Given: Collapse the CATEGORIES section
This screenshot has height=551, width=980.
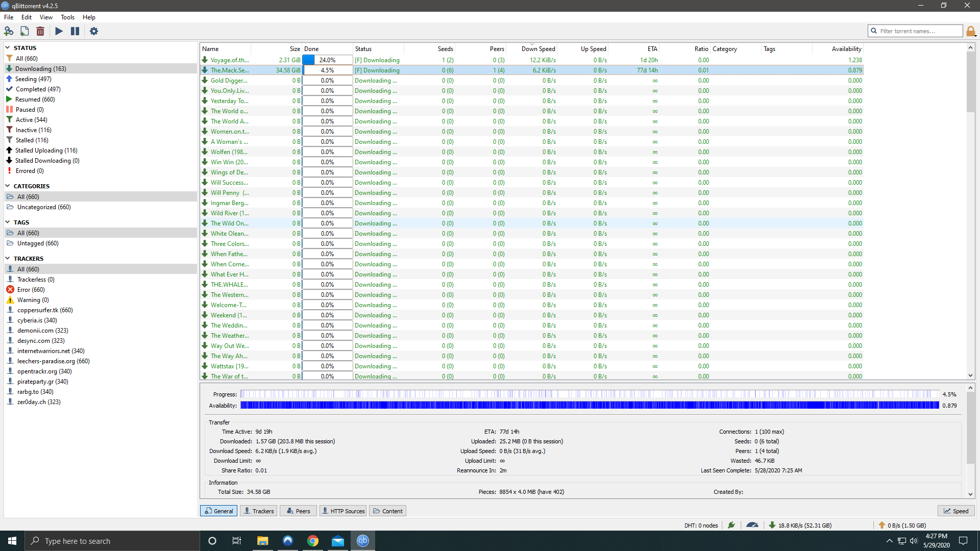Looking at the screenshot, I should (x=8, y=186).
